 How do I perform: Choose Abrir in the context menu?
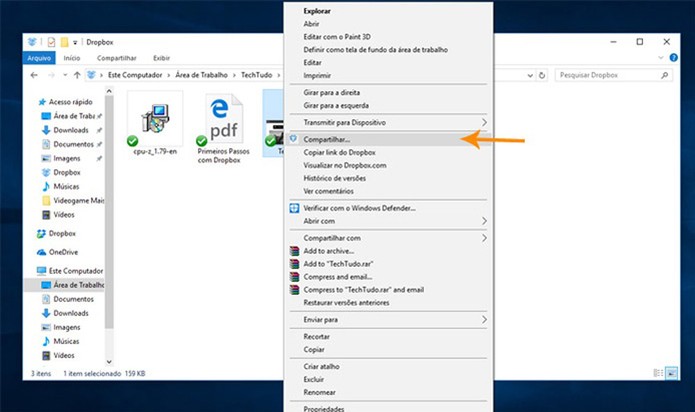coord(311,24)
